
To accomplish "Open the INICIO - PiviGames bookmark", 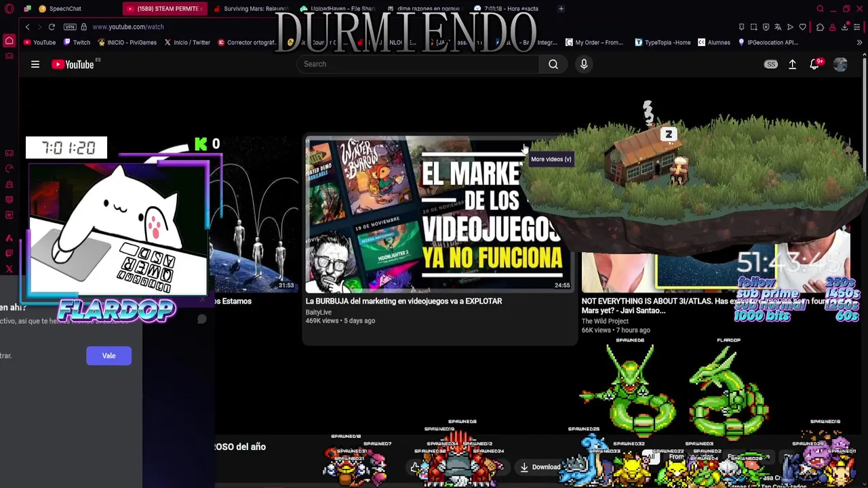I will pyautogui.click(x=127, y=42).
